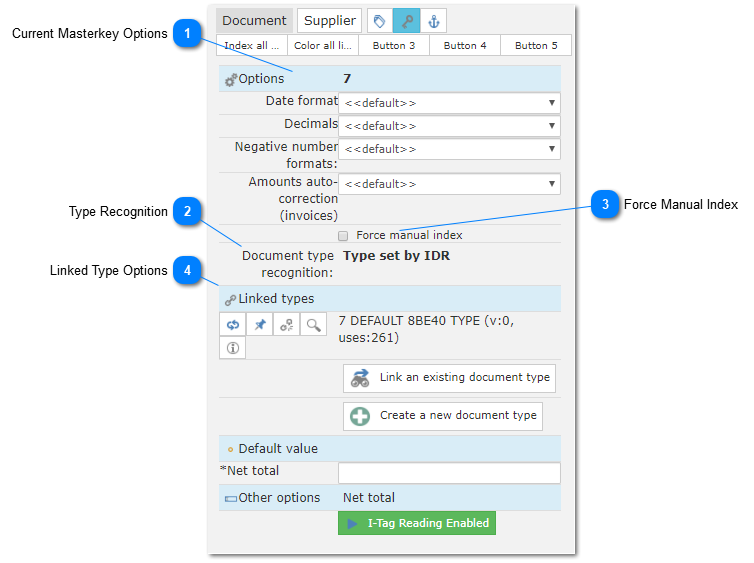Open the Amounts auto-correction dropdown
754x563 pixels.
tap(449, 184)
